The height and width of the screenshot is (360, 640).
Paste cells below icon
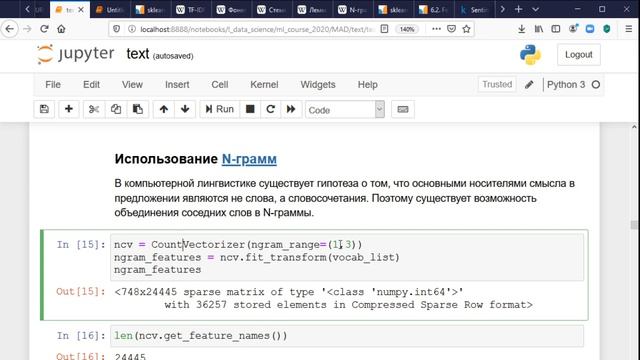tap(138, 109)
